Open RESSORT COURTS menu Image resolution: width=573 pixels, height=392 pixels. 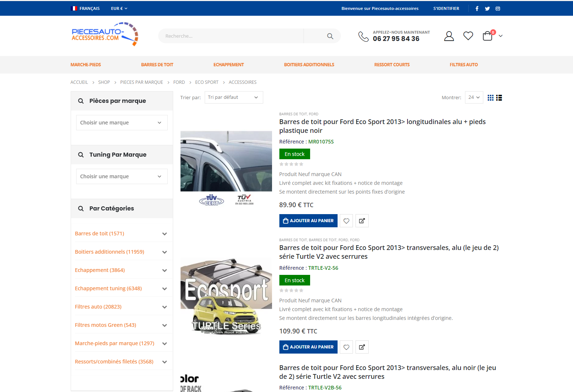[x=392, y=65]
